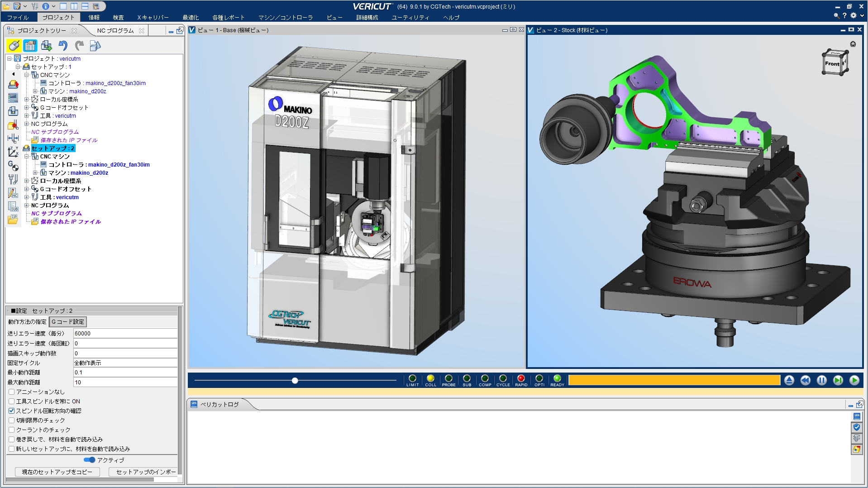Image resolution: width=868 pixels, height=488 pixels.
Task: Click the Single Step button
Action: coord(838,380)
